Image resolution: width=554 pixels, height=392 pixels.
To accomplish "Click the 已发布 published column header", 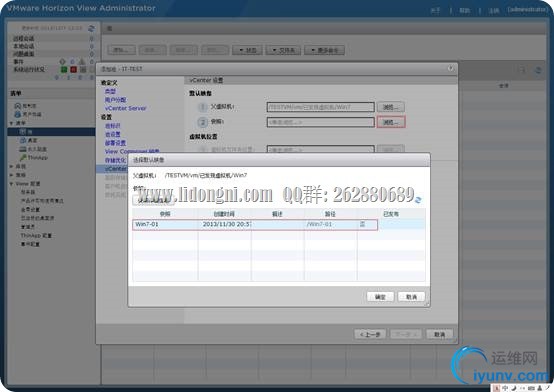I will 391,214.
